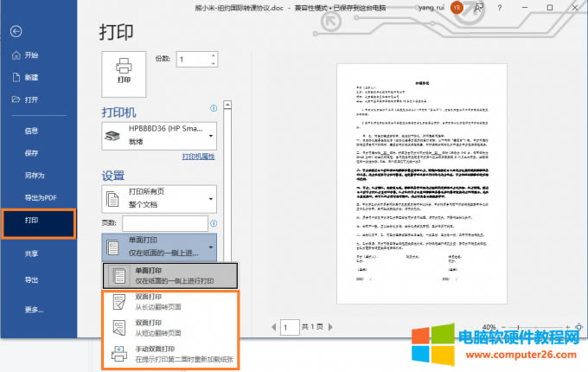This screenshot has height=372, width=588.
Task: Click the zoom-to-page icon right of slider
Action: pyautogui.click(x=577, y=328)
